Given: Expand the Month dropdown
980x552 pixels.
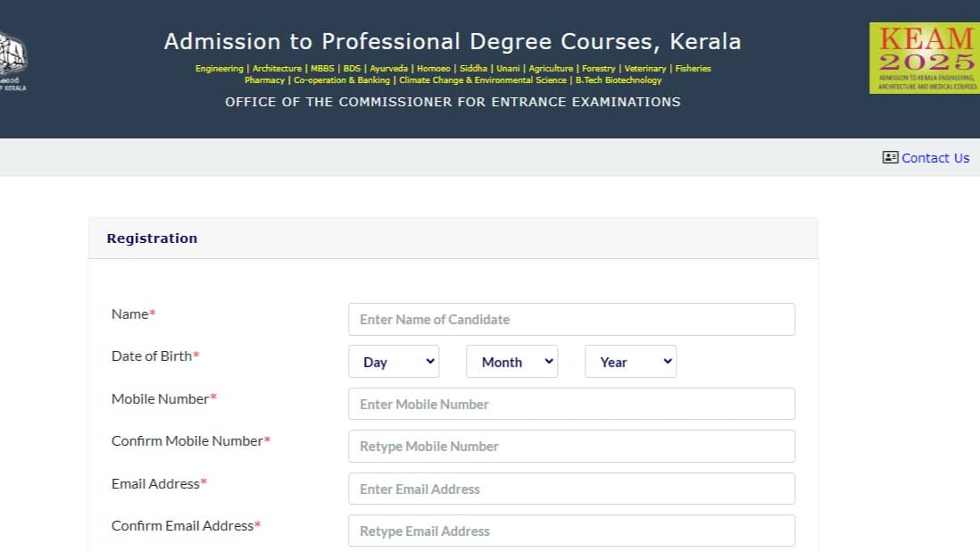Looking at the screenshot, I should click(x=511, y=362).
